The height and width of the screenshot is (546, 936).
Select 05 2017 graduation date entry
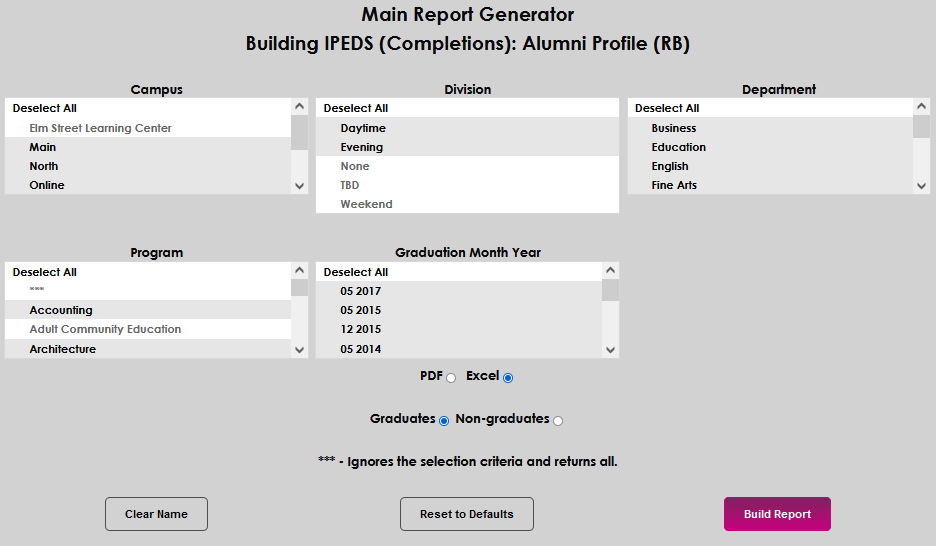tap(361, 291)
